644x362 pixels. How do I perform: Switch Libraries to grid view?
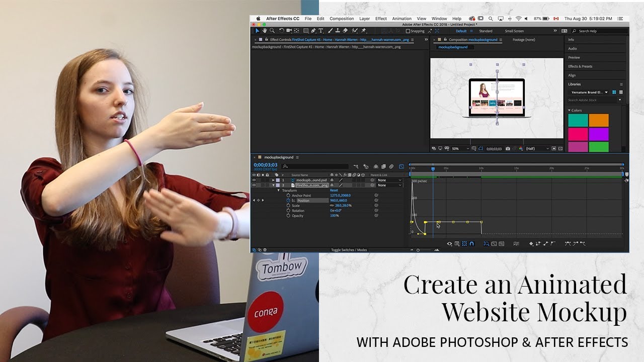click(x=614, y=93)
